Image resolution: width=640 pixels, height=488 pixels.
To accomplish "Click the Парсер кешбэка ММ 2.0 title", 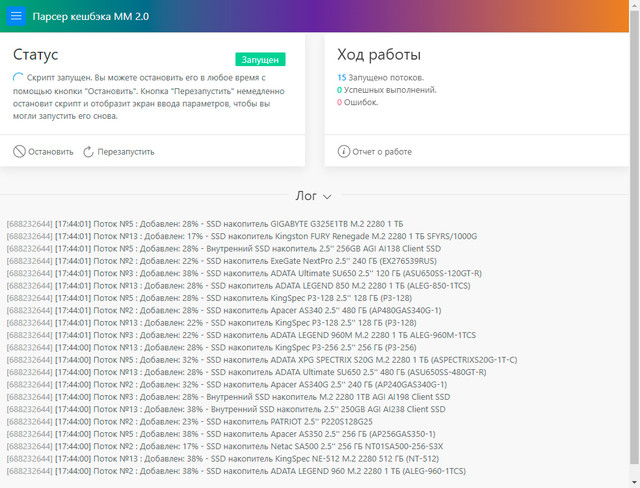I will point(91,16).
